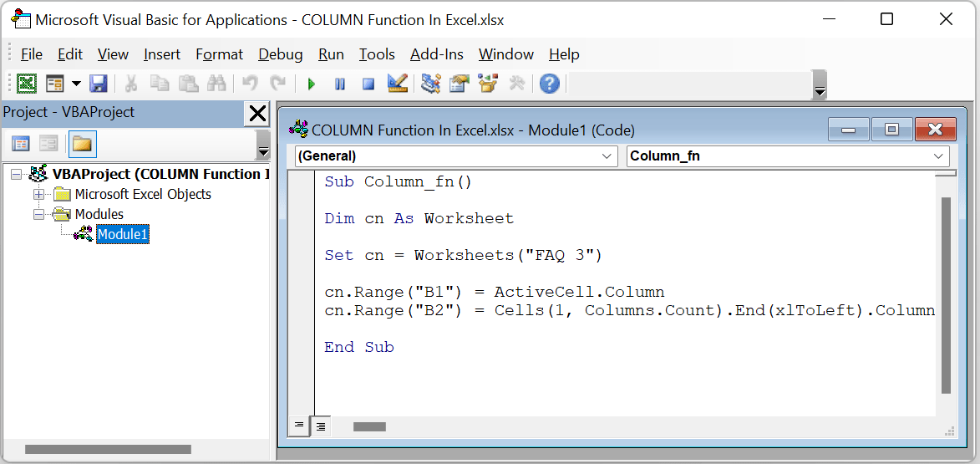Click the 'End Sub' code line

point(359,347)
